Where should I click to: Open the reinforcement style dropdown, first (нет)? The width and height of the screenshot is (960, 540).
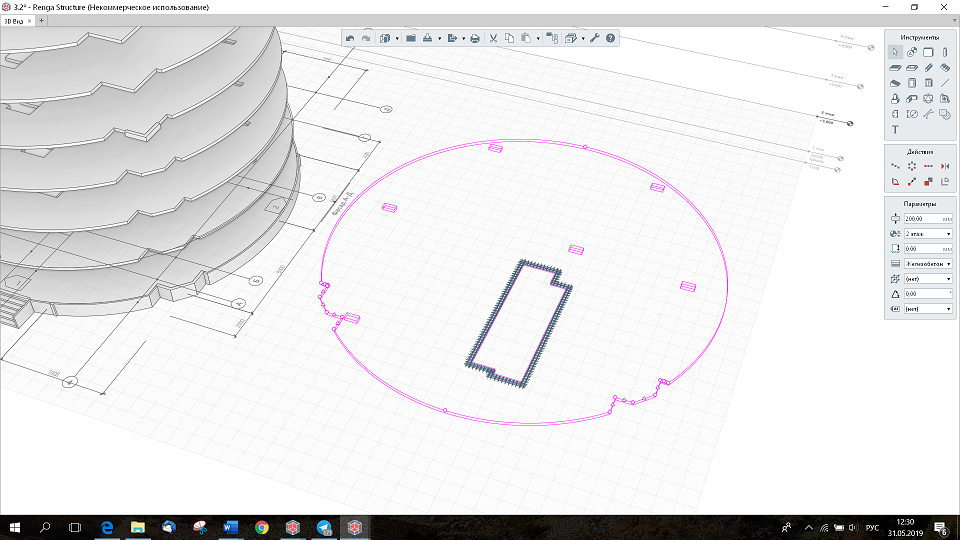pyautogui.click(x=928, y=279)
